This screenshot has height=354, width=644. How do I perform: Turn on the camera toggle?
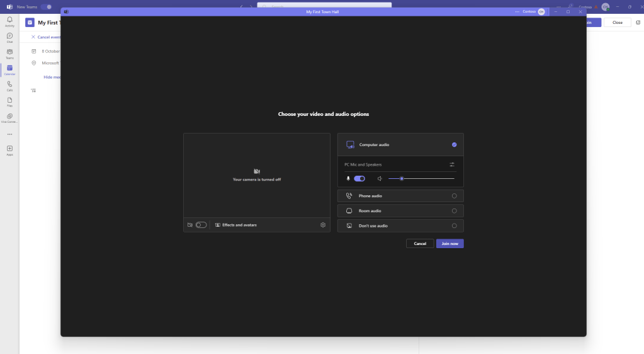[x=201, y=225]
